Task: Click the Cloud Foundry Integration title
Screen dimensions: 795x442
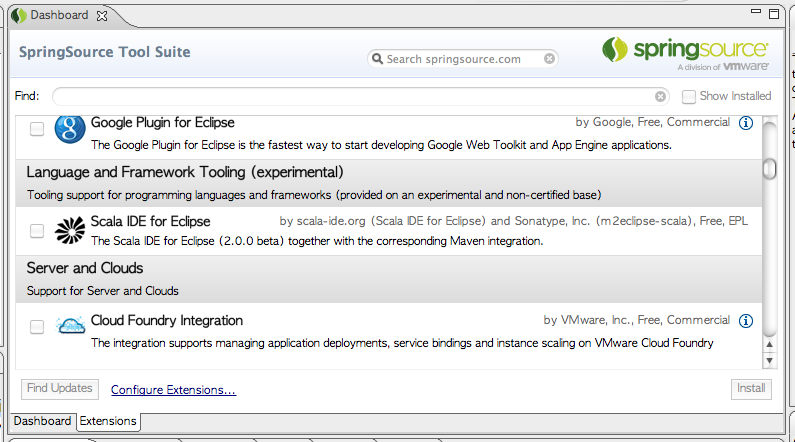Action: click(x=167, y=320)
